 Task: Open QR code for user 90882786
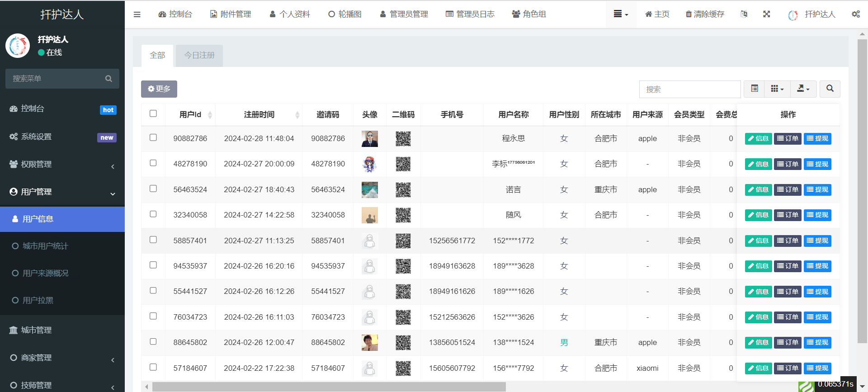(403, 139)
